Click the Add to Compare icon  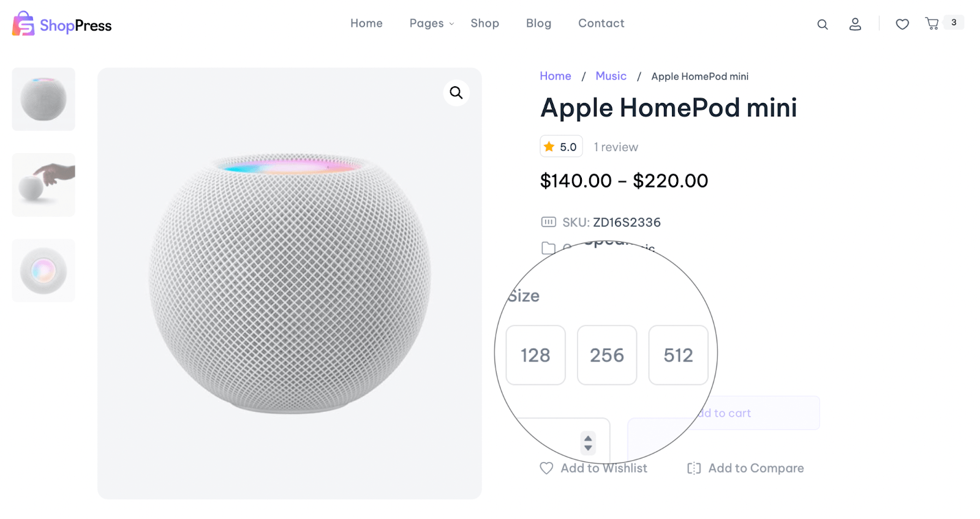[x=693, y=468]
